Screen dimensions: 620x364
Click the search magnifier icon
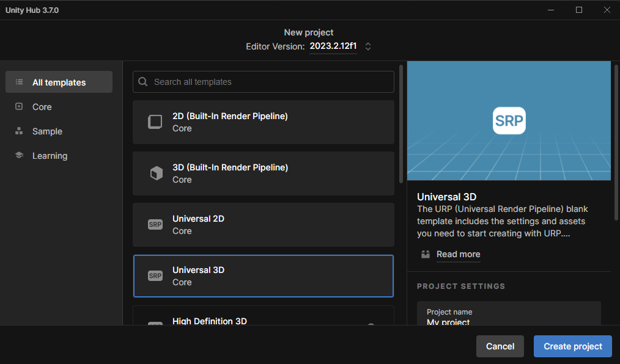point(142,82)
